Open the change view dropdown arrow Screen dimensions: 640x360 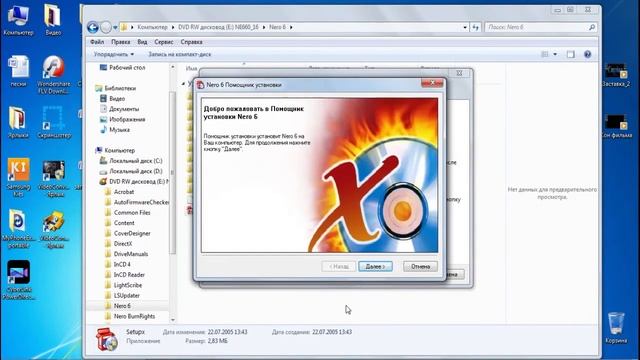pos(555,54)
